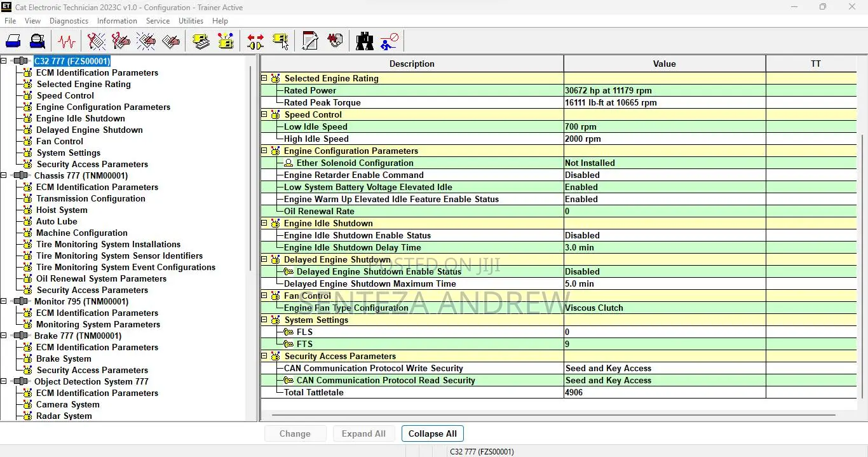Collapse the Security Access Parameters table group
The image size is (868, 457).
tap(265, 356)
